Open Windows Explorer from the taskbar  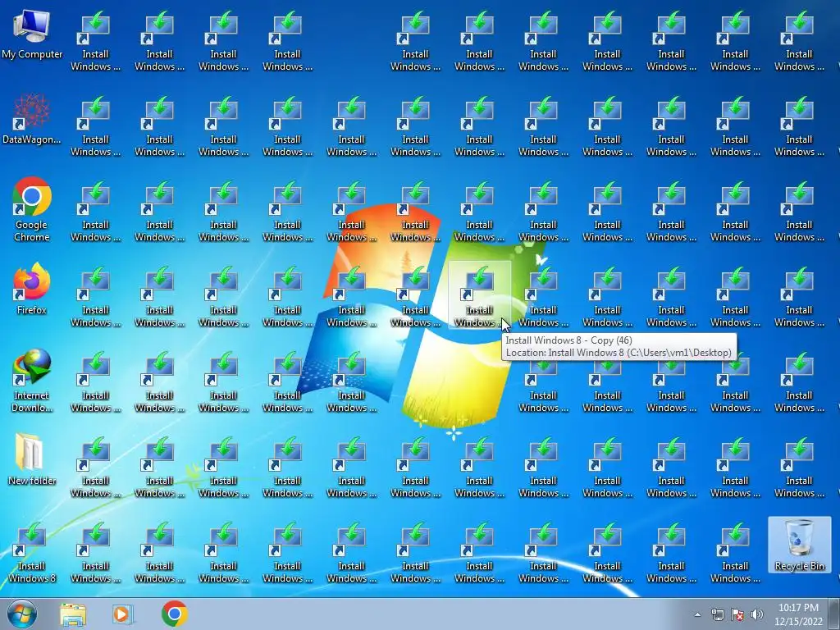tap(73, 614)
